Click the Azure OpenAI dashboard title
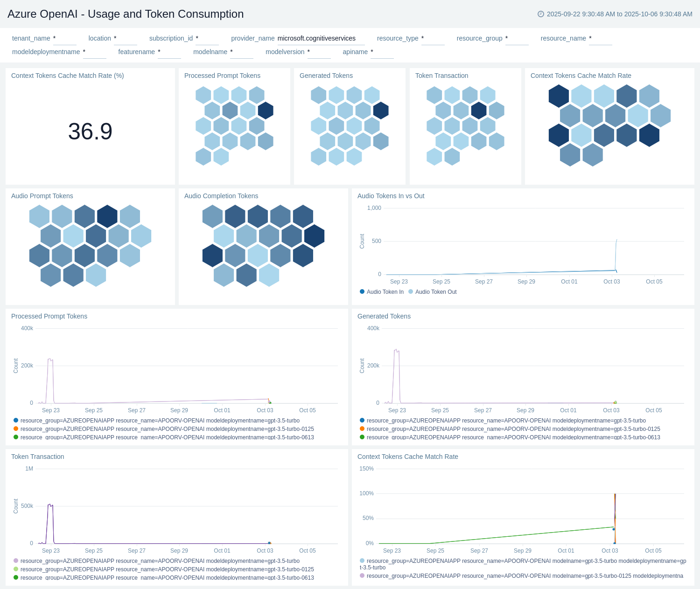 126,14
